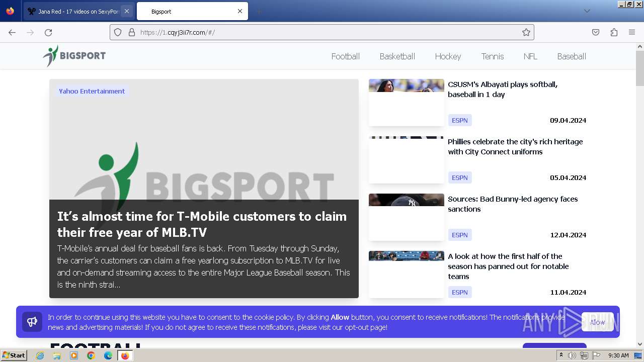Screen dimensions: 644x362
Task: Click the date 12.04.2024
Action: pos(568,235)
